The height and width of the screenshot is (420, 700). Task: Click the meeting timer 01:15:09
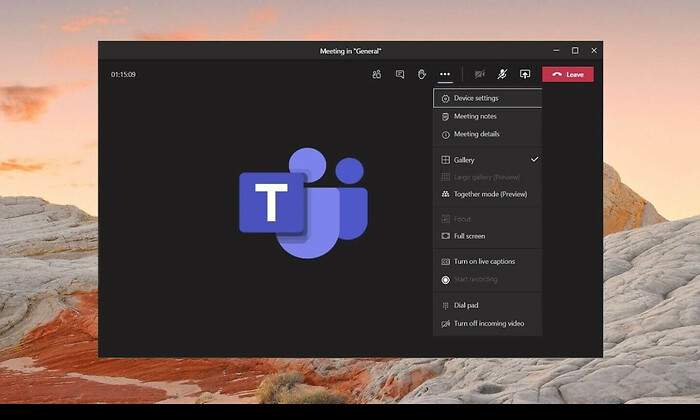coord(123,75)
